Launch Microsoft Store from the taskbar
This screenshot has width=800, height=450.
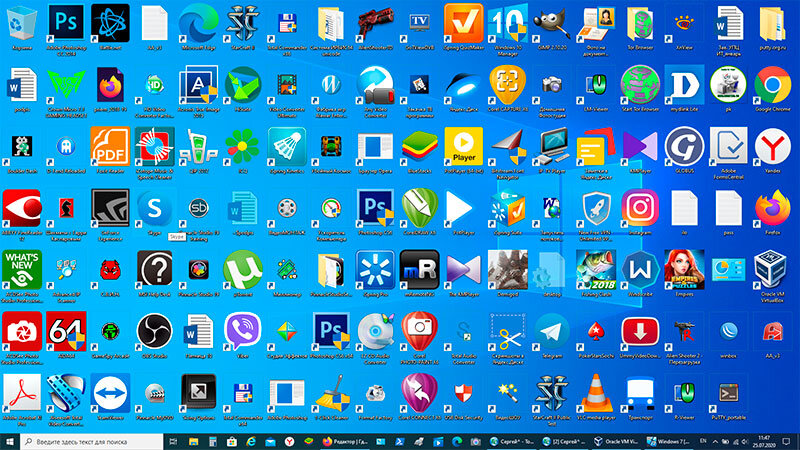click(x=232, y=441)
